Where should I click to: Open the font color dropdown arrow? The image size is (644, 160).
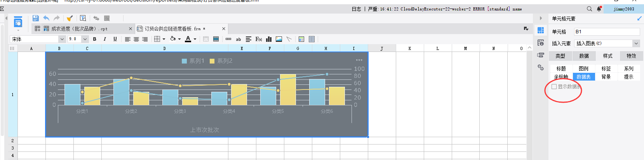coord(195,39)
